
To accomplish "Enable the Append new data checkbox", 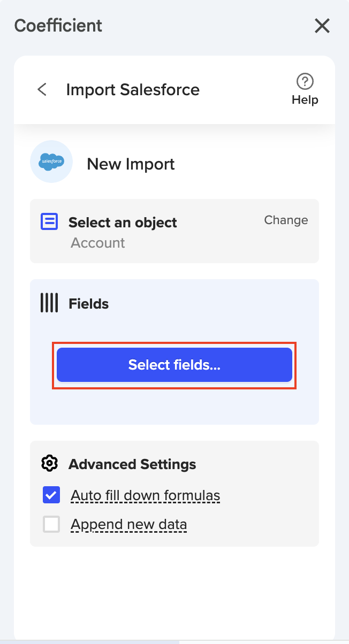I will (51, 525).
